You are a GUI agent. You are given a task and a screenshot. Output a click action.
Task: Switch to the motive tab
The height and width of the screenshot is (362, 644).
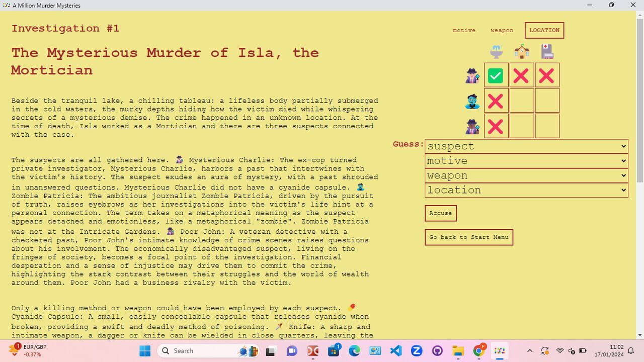(464, 30)
